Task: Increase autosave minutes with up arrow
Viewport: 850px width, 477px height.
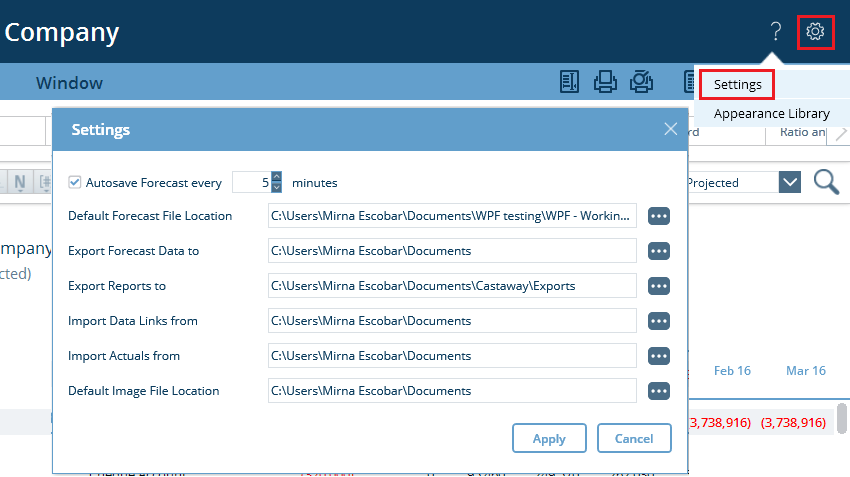Action: point(277,177)
